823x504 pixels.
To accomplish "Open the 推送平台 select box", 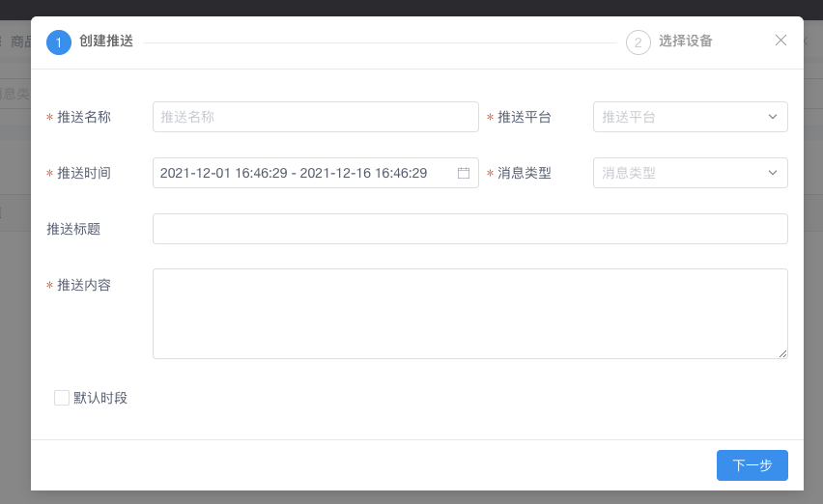I will click(682, 117).
